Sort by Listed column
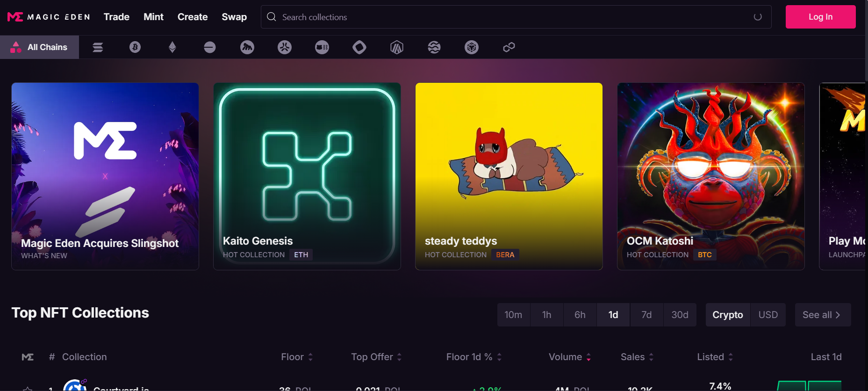This screenshot has width=868, height=391. point(715,357)
